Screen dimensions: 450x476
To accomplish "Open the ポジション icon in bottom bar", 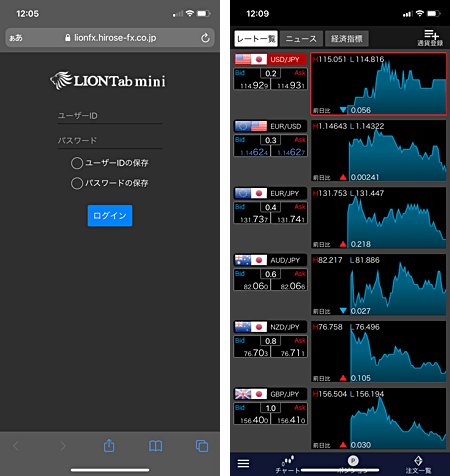I will 353,464.
